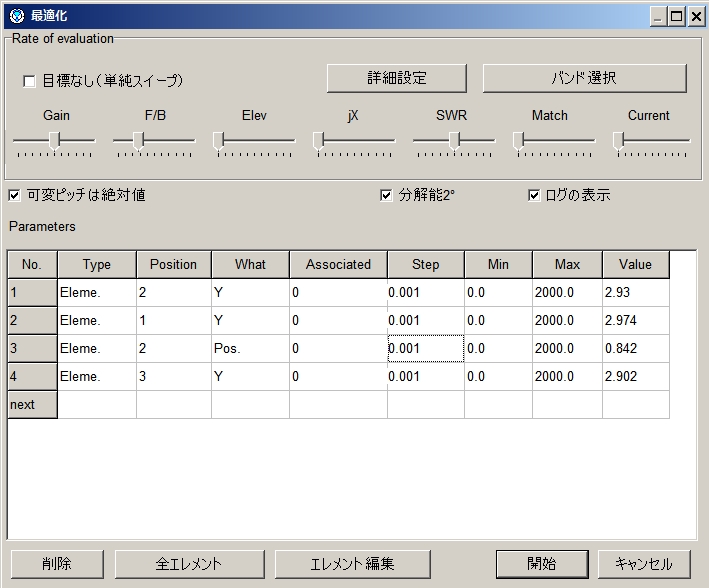This screenshot has width=709, height=588.
Task: Click the Type cell Eleme. in row 1
Action: (97, 293)
